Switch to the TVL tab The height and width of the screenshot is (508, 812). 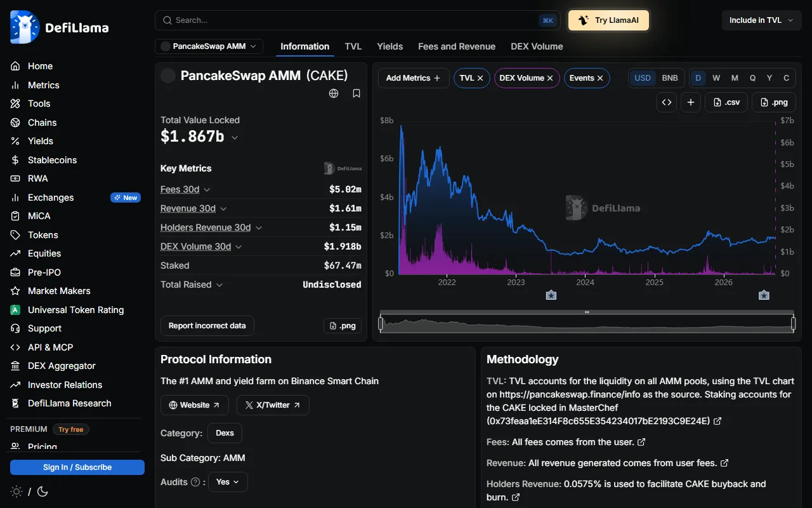pos(353,46)
